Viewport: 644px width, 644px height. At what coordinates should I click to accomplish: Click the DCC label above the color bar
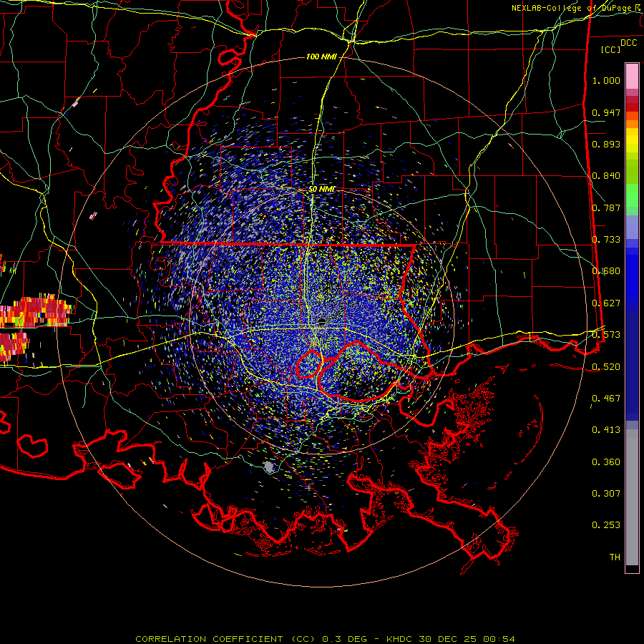628,43
